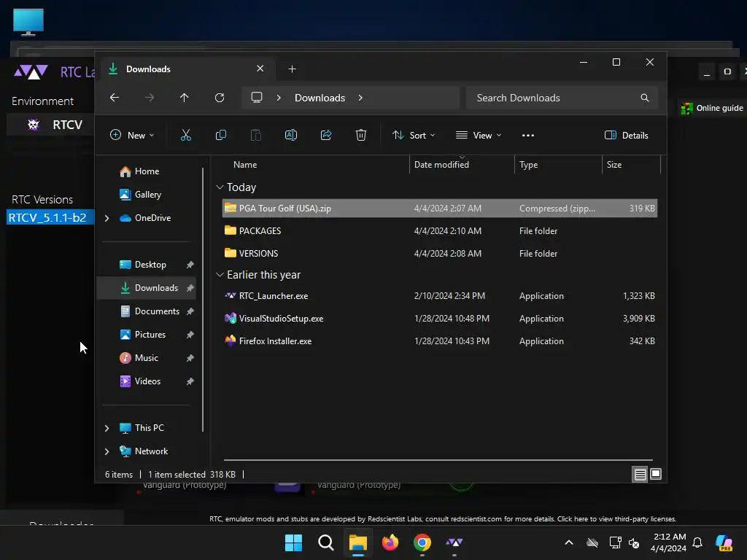Select RTC_Launcher.exe file
This screenshot has height=560, width=747.
[440, 296]
